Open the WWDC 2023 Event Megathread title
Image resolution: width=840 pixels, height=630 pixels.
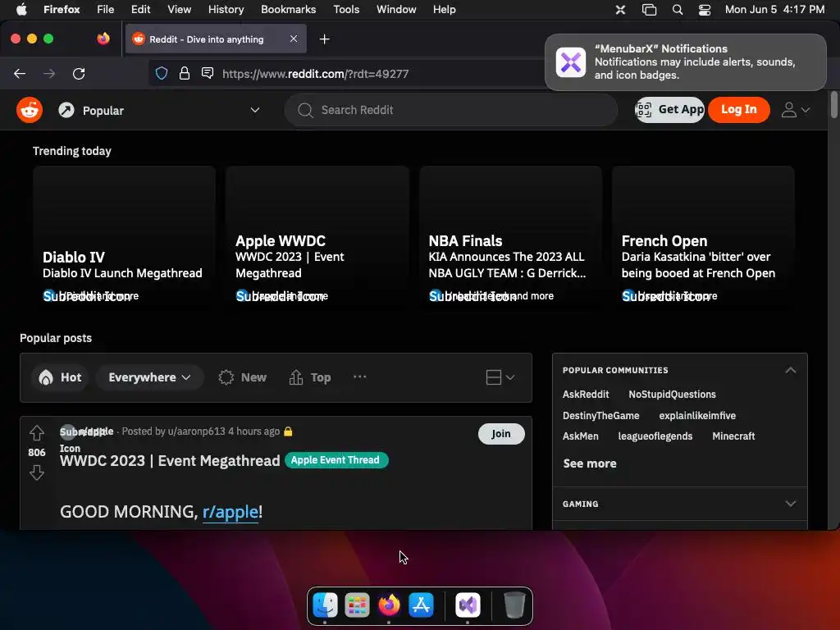pos(170,461)
